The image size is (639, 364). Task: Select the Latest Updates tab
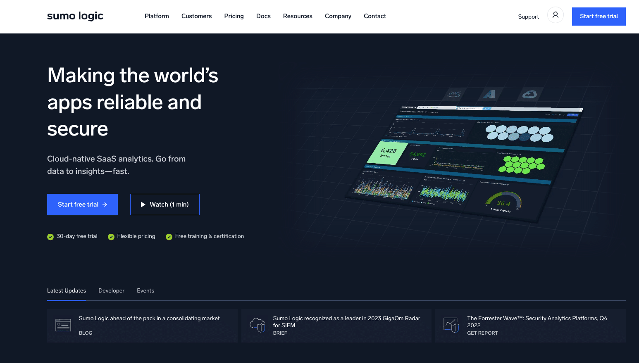[x=67, y=291]
